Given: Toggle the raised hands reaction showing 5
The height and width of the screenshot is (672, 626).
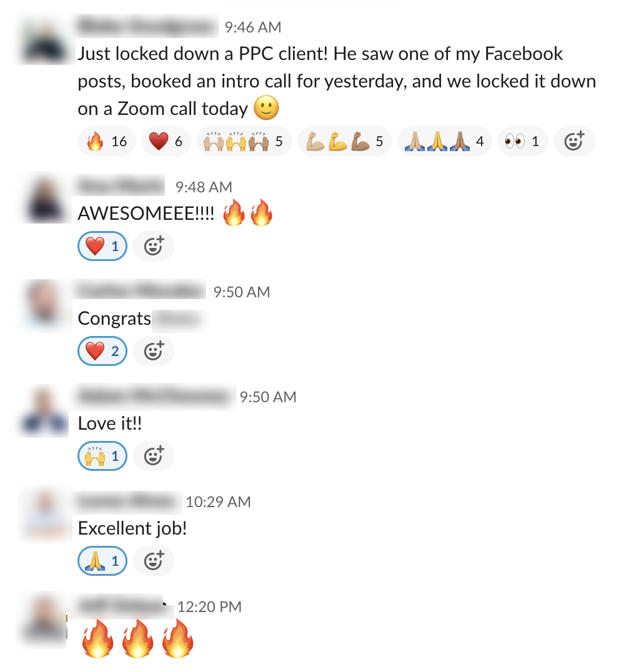Looking at the screenshot, I should pos(244,141).
